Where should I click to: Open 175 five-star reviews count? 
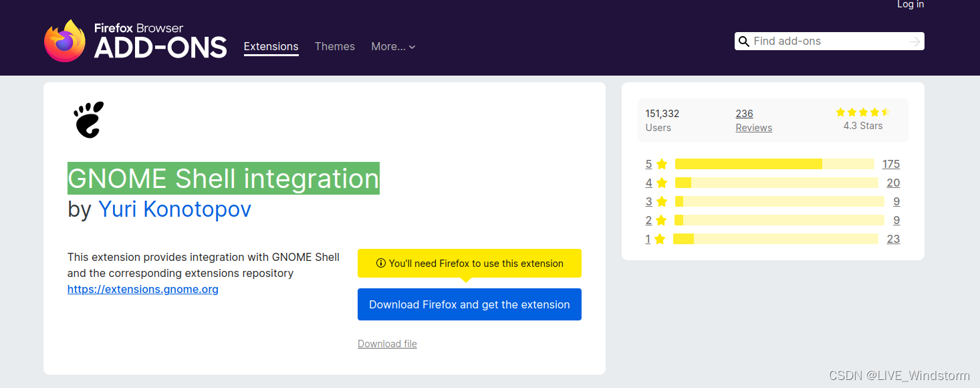[x=891, y=164]
